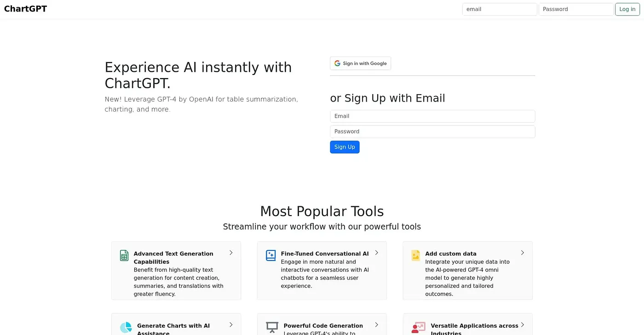The image size is (644, 335).
Task: Open the Powerful Code Generation title
Action: [x=323, y=326]
